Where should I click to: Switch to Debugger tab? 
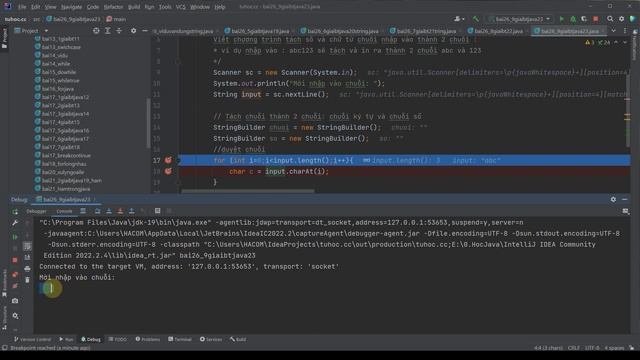[36, 211]
